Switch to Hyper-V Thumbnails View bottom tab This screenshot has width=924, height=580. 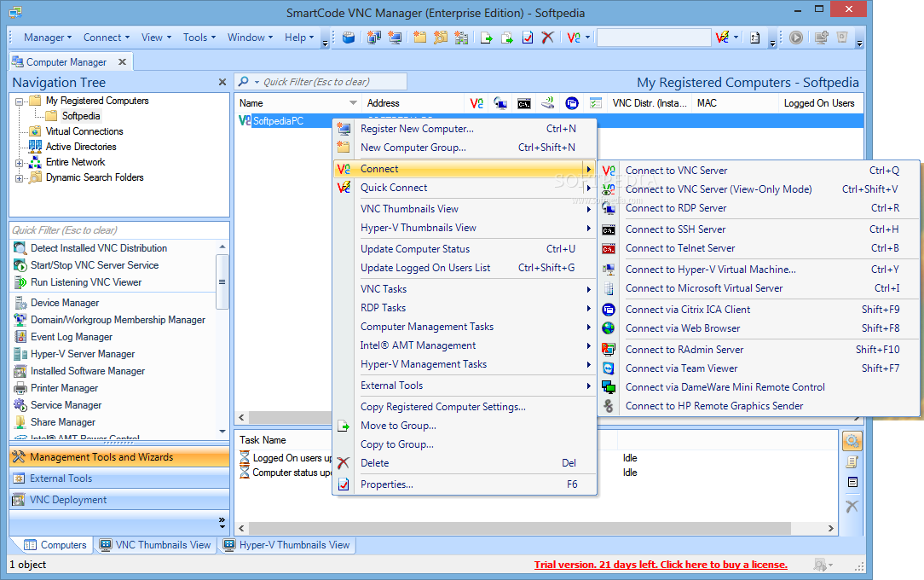tap(287, 545)
